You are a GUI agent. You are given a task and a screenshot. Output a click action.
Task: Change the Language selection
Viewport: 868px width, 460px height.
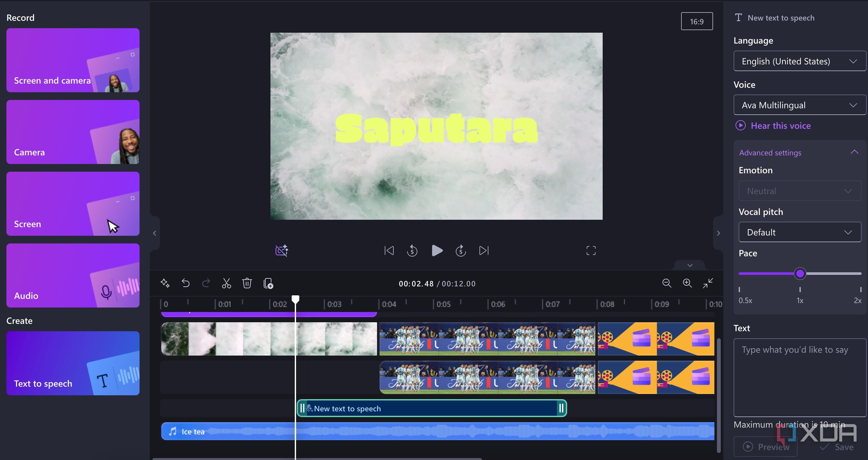(x=799, y=61)
